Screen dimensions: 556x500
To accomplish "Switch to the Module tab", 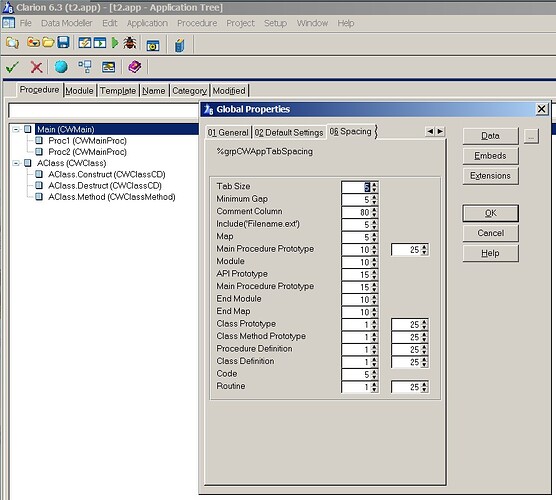I will click(79, 91).
